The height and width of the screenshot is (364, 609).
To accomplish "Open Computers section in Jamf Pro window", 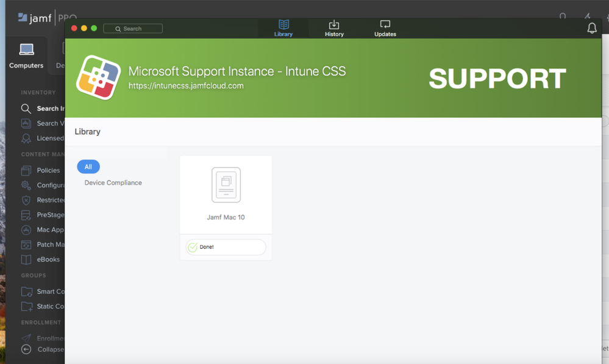I will coord(26,56).
